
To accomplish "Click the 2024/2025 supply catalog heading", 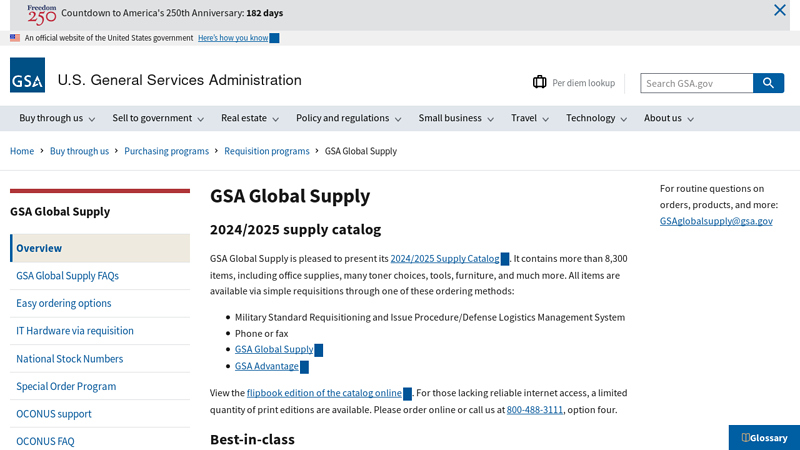I will (x=295, y=230).
